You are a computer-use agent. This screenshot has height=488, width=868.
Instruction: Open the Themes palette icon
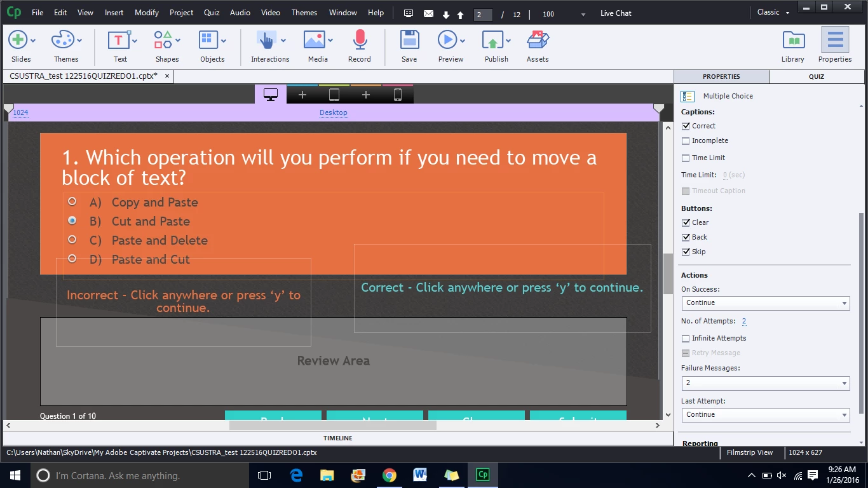(x=62, y=39)
